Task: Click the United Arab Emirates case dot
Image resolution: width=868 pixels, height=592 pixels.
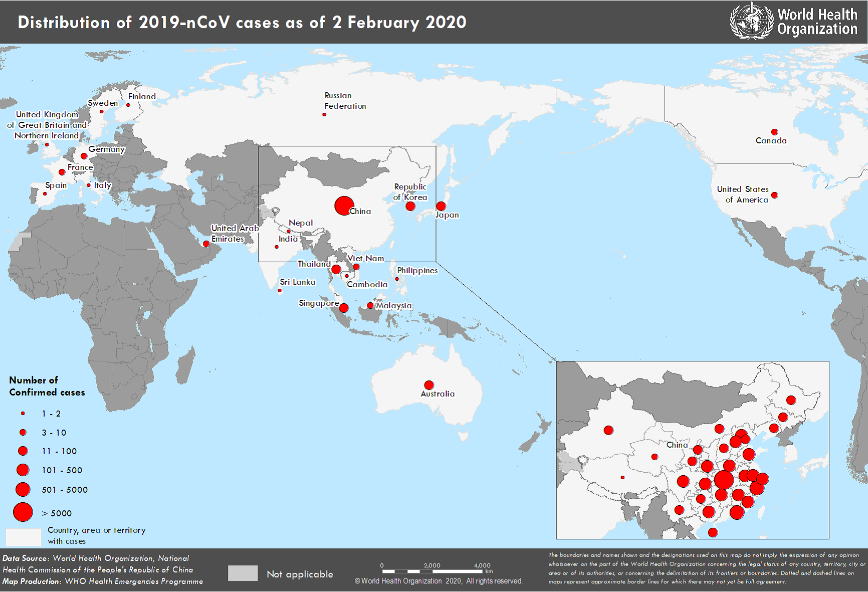Action: (206, 244)
